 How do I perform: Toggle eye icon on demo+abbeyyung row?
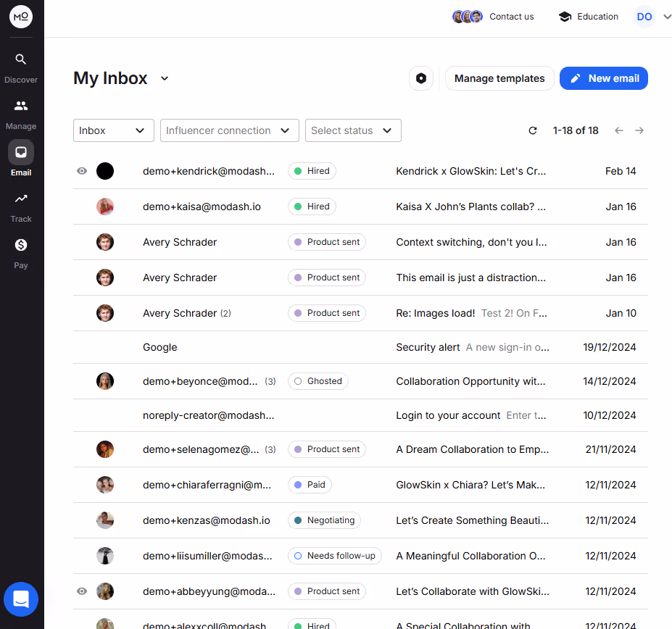click(82, 591)
